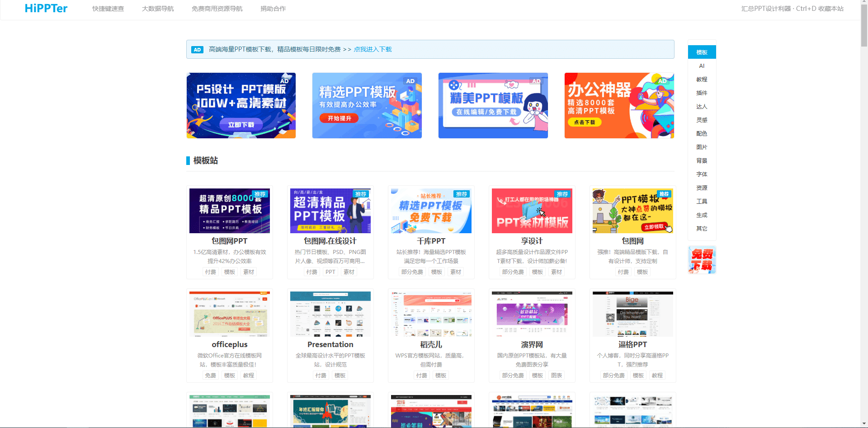Click the red 免费下载 sidebar badge

(702, 260)
